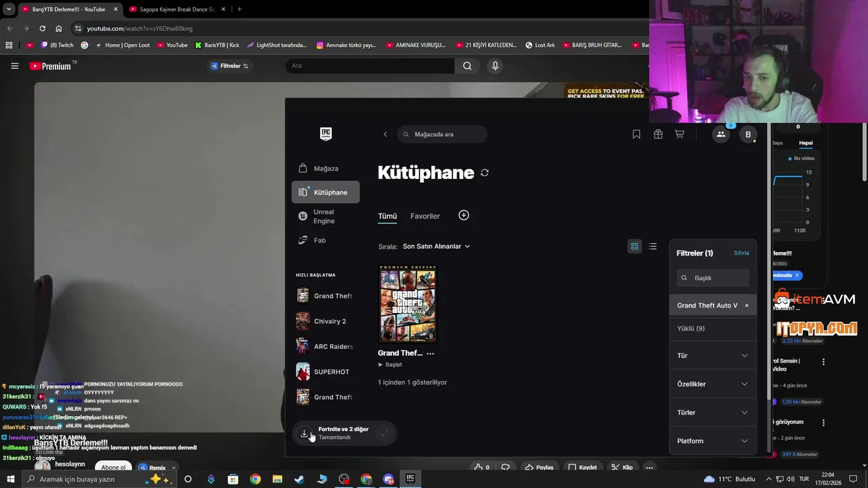The height and width of the screenshot is (488, 868).
Task: Dislike the YouTube video
Action: coord(505,468)
